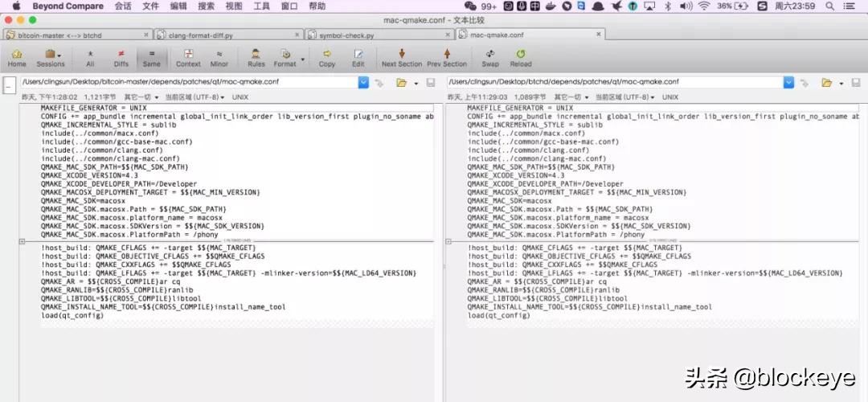Viewport: 868px width, 402px height.
Task: Browse for right file with folder icon
Action: pyautogui.click(x=826, y=83)
